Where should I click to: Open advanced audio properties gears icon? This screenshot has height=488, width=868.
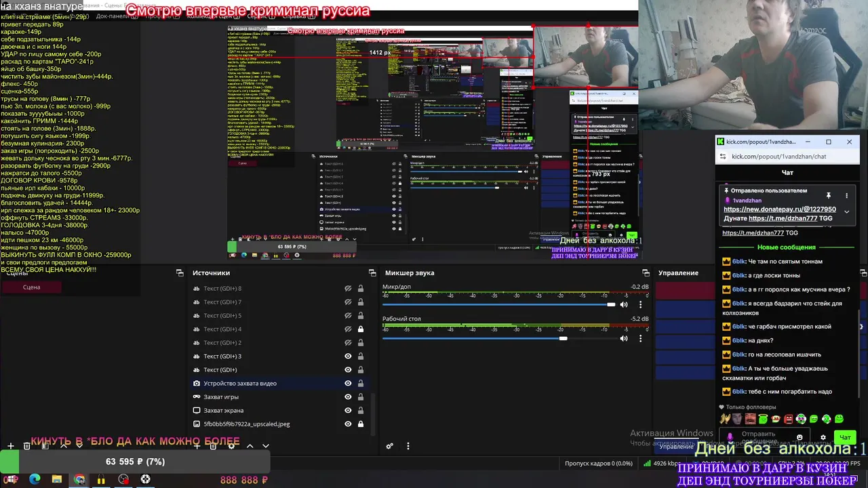pyautogui.click(x=390, y=446)
